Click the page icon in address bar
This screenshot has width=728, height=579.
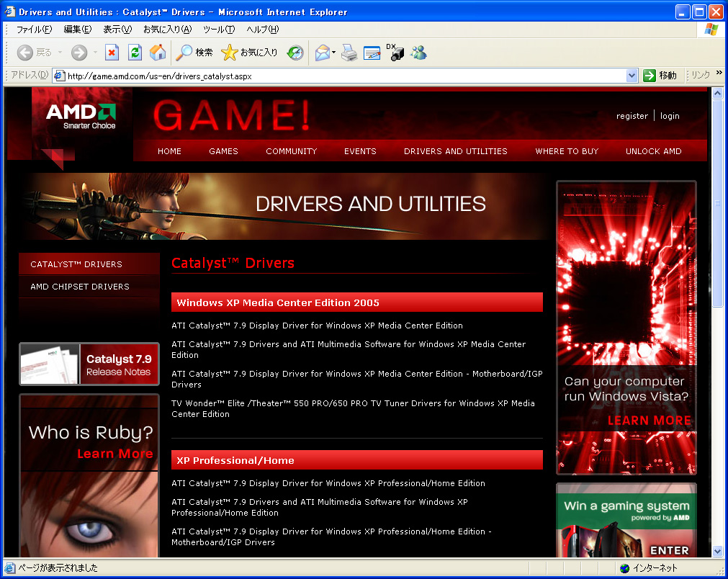point(59,76)
